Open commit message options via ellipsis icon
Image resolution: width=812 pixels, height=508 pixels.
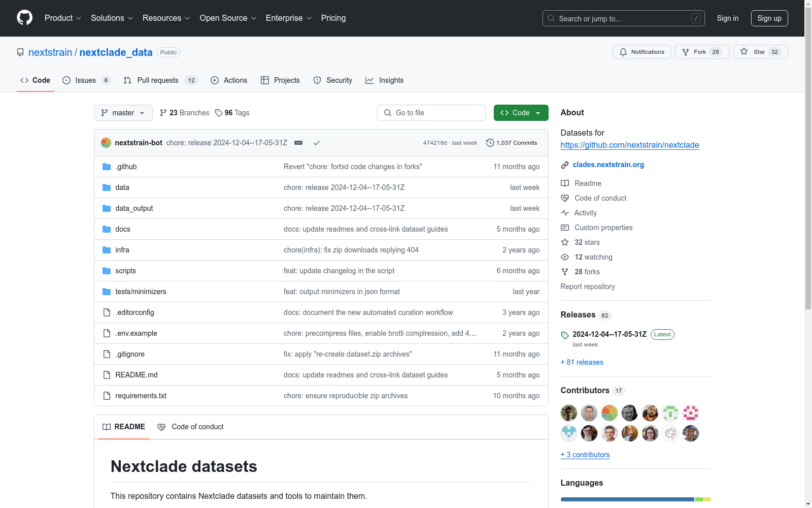click(x=298, y=143)
